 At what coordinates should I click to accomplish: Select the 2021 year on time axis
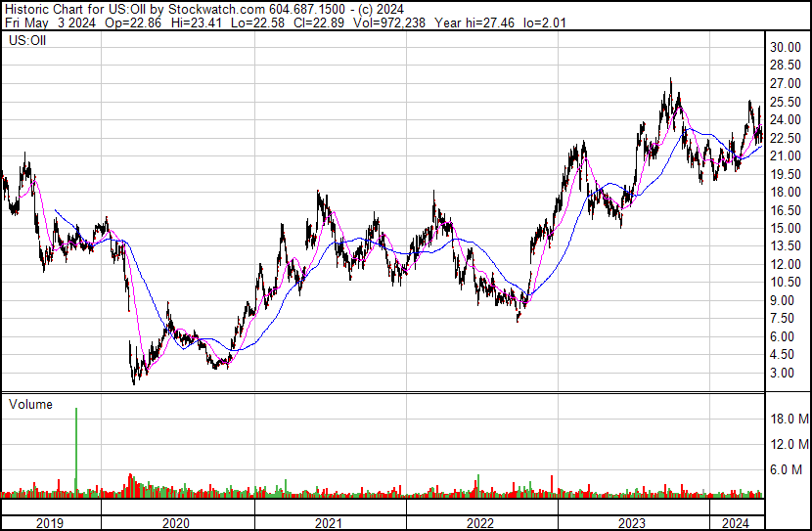[x=329, y=523]
